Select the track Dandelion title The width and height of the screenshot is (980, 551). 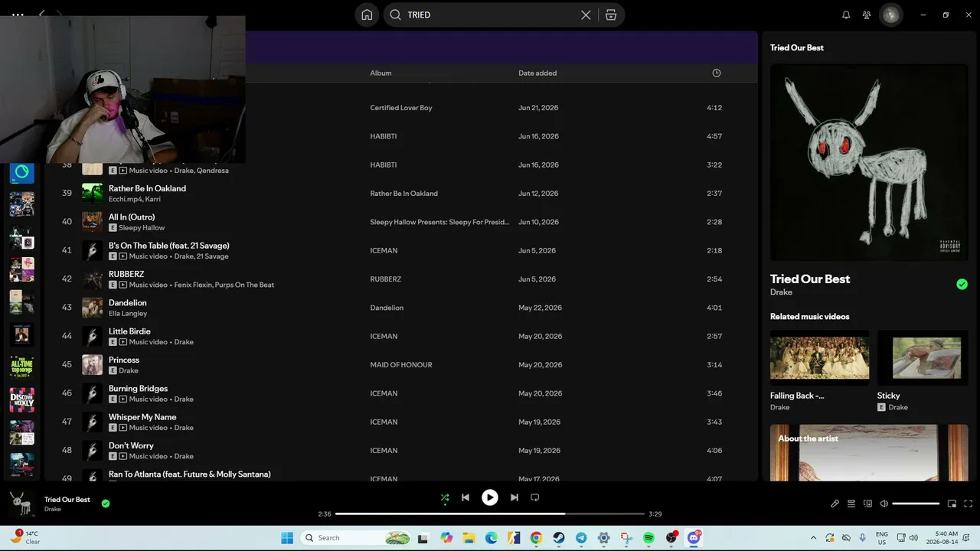[128, 303]
